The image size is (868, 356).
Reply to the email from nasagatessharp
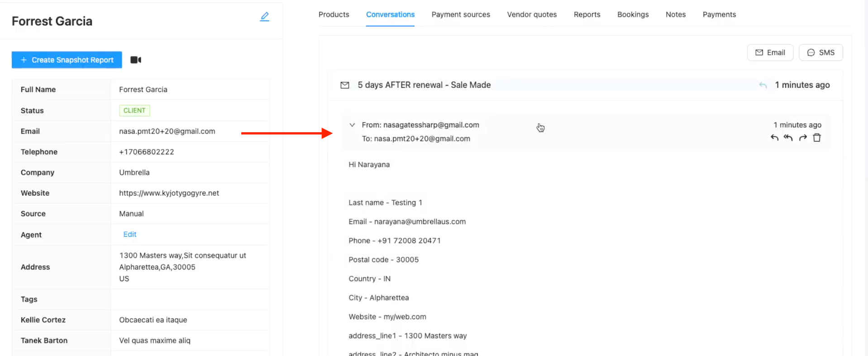click(774, 138)
